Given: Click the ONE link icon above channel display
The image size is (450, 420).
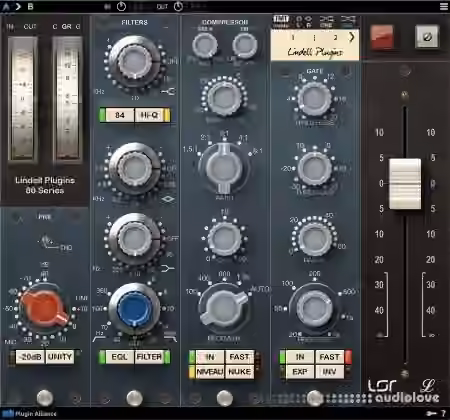Looking at the screenshot, I should (x=326, y=21).
